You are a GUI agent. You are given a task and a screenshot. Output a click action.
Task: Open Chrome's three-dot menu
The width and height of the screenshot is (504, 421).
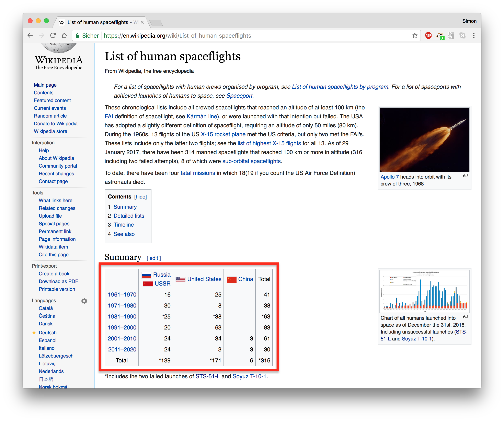pos(473,35)
